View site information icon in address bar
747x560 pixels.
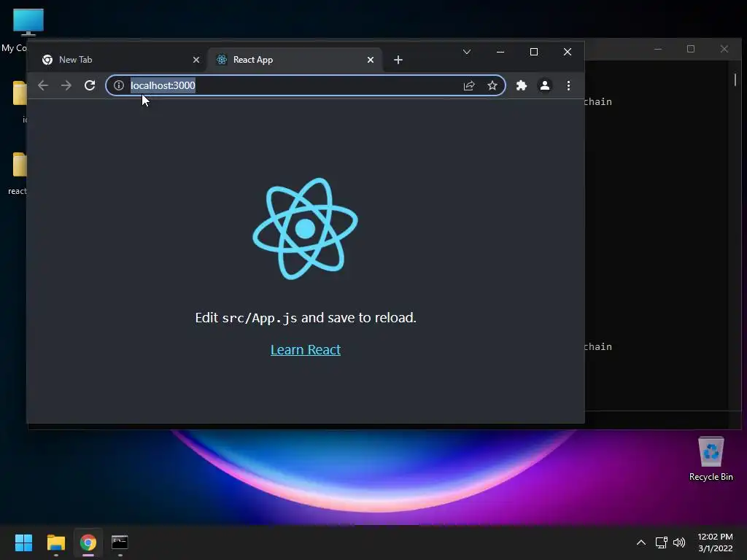pos(119,85)
